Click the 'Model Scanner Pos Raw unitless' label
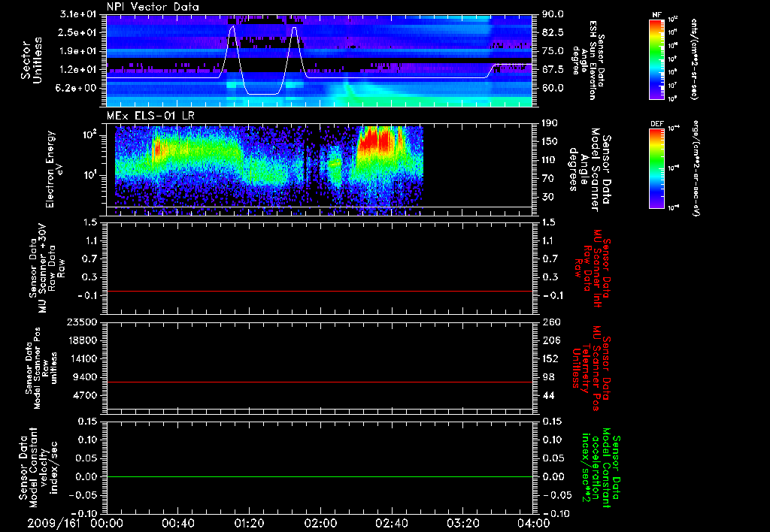The height and width of the screenshot is (532, 770). click(x=42, y=368)
